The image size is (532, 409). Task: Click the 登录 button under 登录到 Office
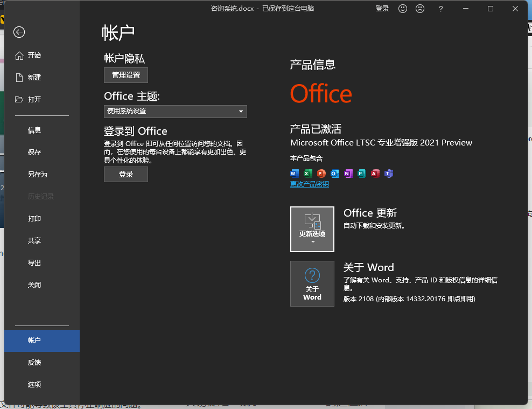point(126,174)
